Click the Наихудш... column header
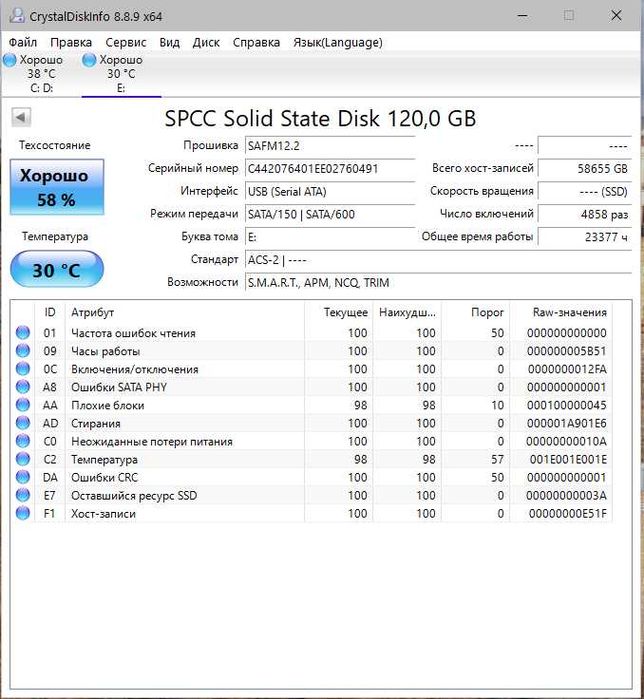The height and width of the screenshot is (699, 644). pyautogui.click(x=407, y=312)
